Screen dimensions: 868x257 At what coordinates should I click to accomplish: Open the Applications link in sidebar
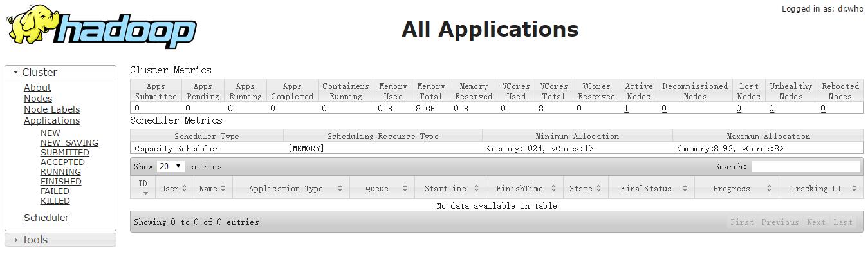click(51, 120)
